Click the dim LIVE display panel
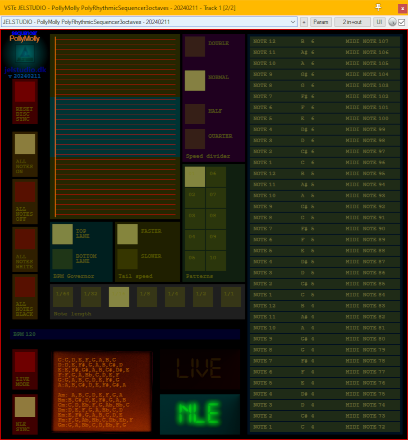Image resolution: width=408 pixels, height=440 pixels. tap(200, 369)
